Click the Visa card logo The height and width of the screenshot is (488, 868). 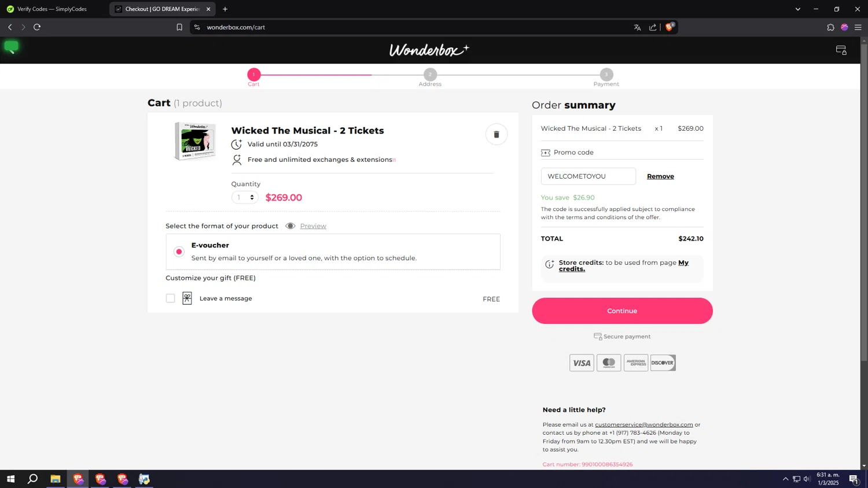point(582,363)
